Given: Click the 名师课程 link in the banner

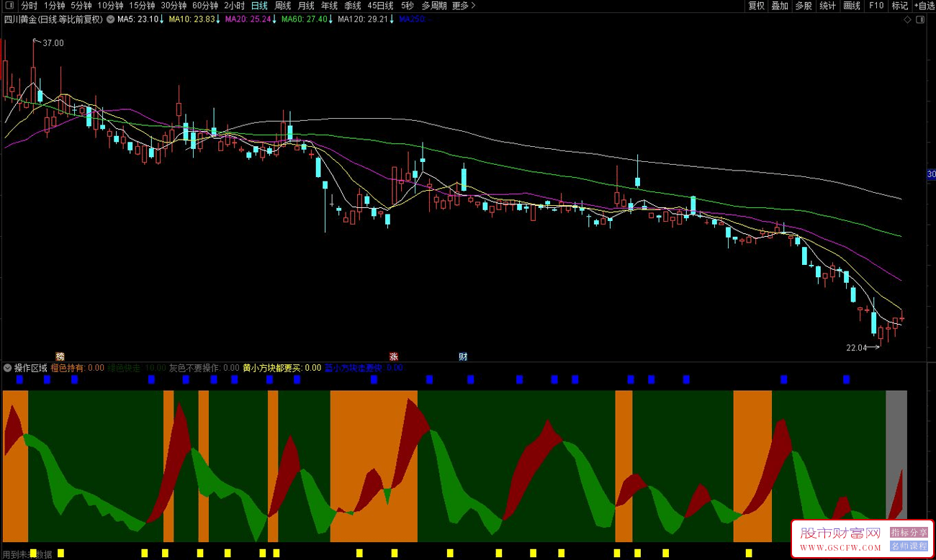Looking at the screenshot, I should pyautogui.click(x=909, y=546).
